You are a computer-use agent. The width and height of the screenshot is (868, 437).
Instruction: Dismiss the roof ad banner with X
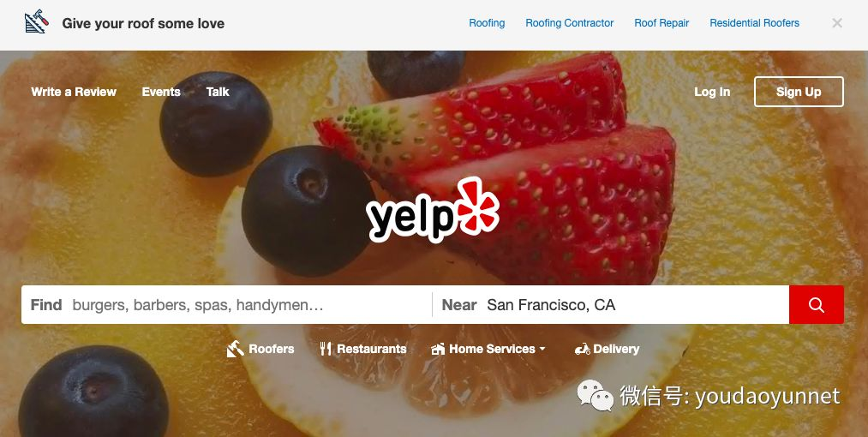point(837,23)
